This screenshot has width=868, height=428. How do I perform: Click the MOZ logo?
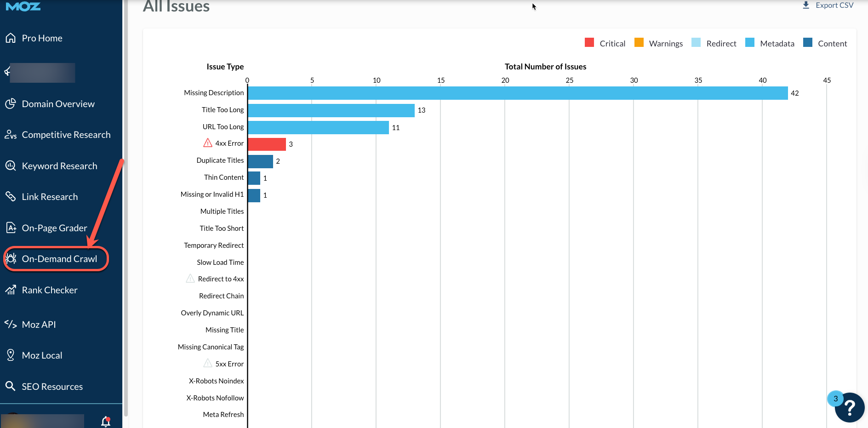click(23, 6)
